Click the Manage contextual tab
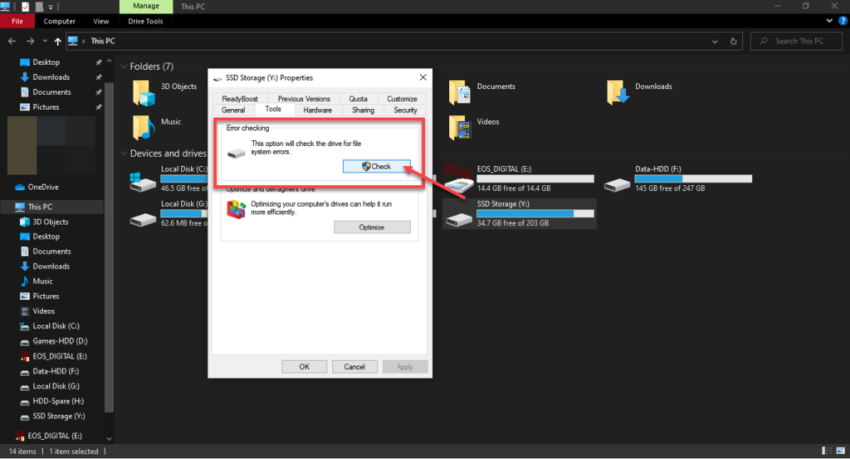 [x=146, y=6]
